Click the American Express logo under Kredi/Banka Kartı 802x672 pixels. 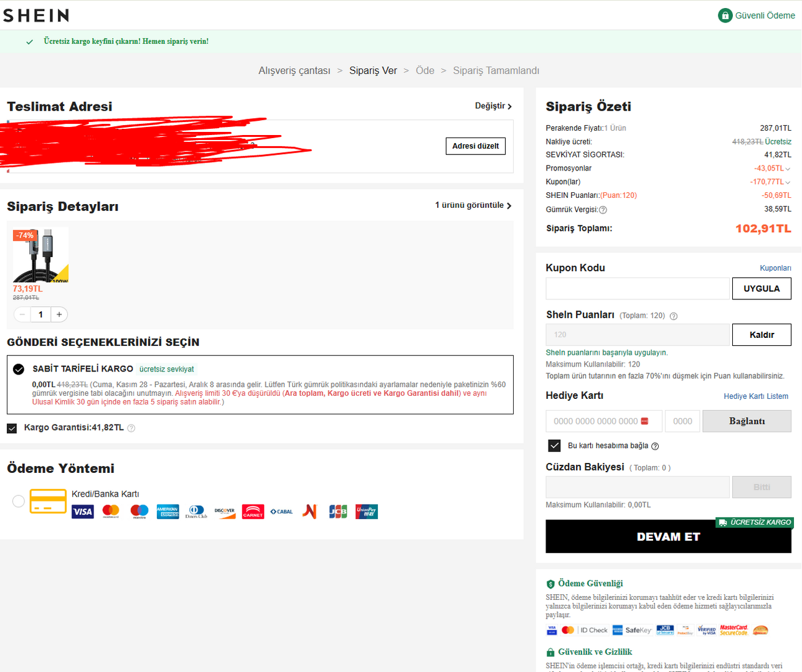tap(168, 511)
